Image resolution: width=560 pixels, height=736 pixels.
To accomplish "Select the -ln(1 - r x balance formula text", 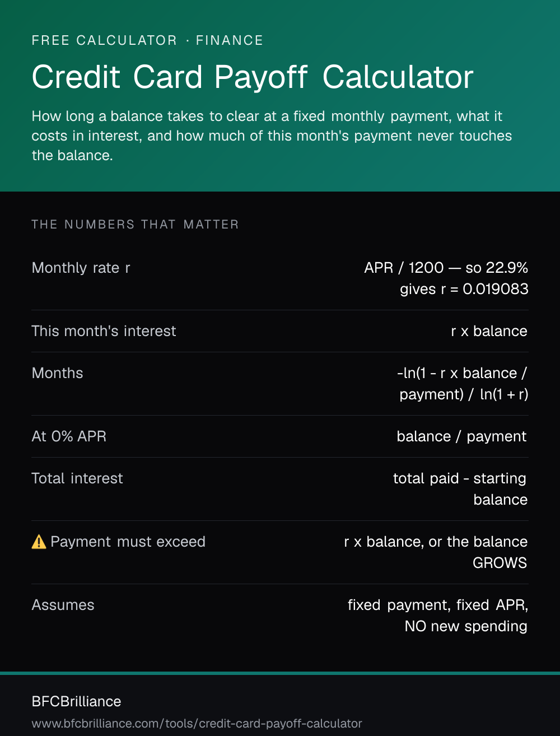I will click(457, 373).
